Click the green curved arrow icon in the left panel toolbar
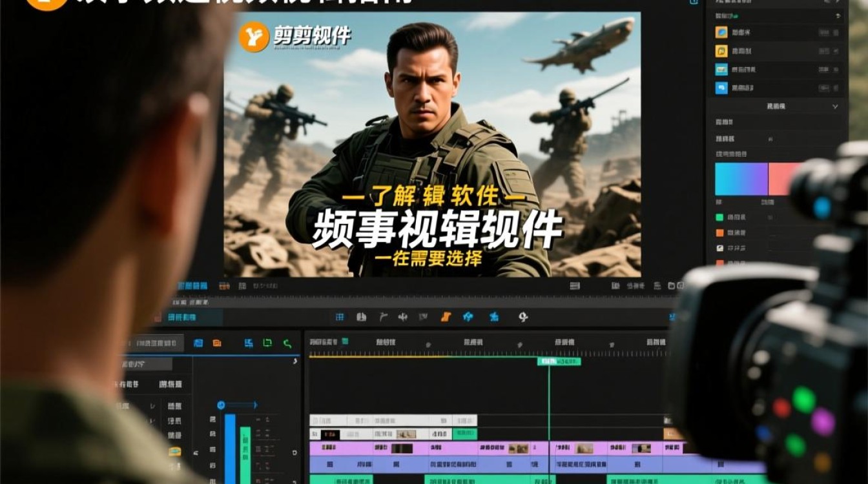 [287, 343]
